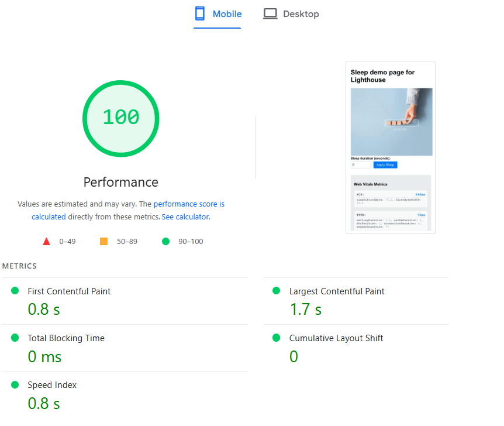Click the 100 performance score gauge
This screenshot has height=426, width=504.
121,118
